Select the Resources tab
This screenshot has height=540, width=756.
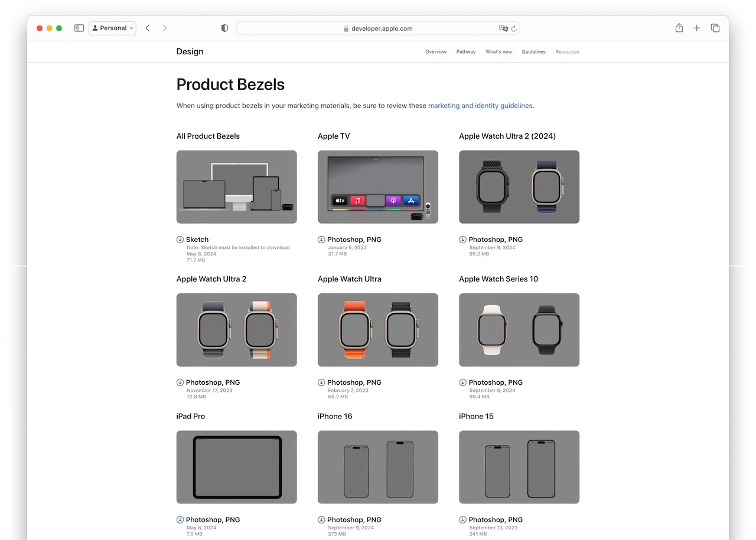click(x=567, y=52)
